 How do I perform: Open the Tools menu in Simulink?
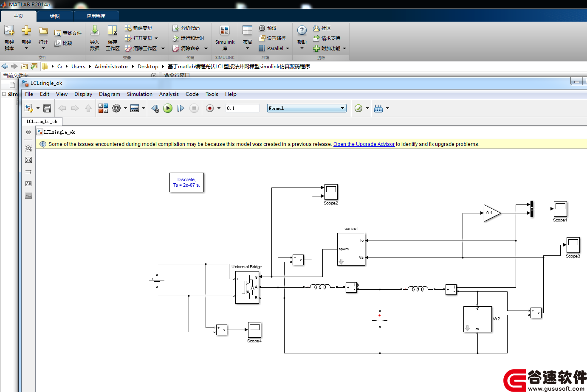point(212,94)
